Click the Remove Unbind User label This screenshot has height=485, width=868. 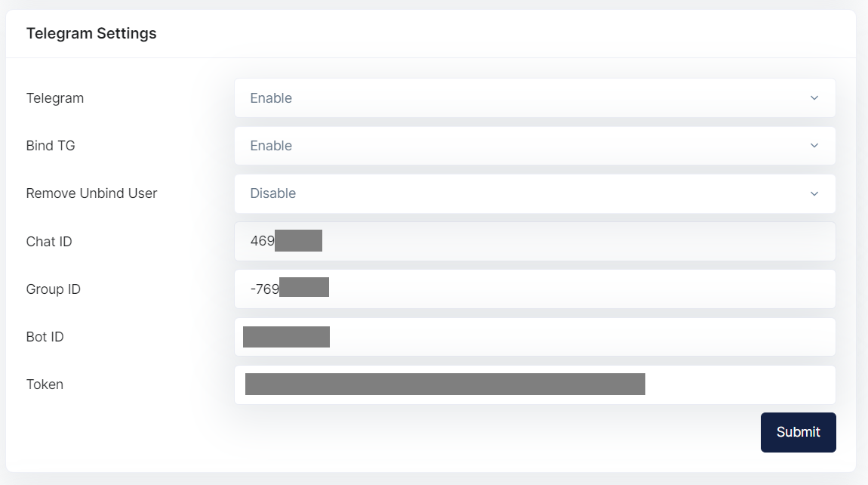91,193
